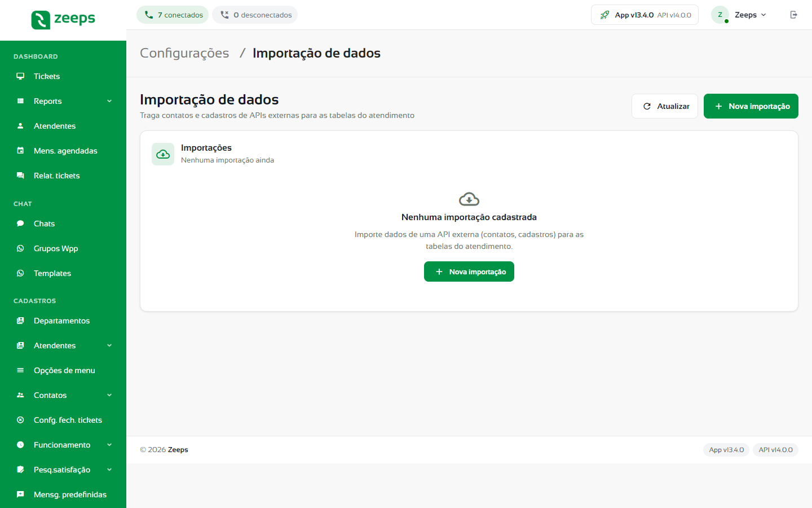Expand the Reports submenu chevron

[x=109, y=101]
